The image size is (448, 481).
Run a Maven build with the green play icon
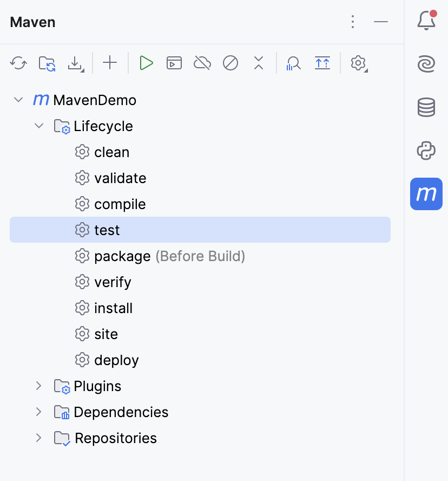tap(146, 63)
